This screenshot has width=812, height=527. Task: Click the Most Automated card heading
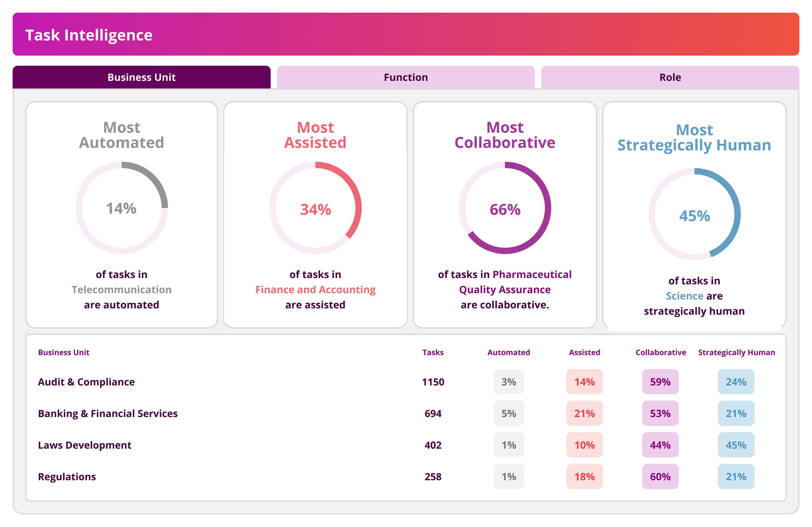pyautogui.click(x=122, y=135)
